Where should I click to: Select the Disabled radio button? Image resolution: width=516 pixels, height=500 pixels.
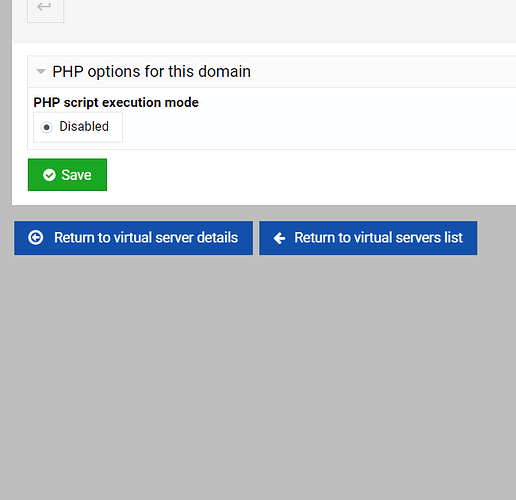pyautogui.click(x=47, y=127)
